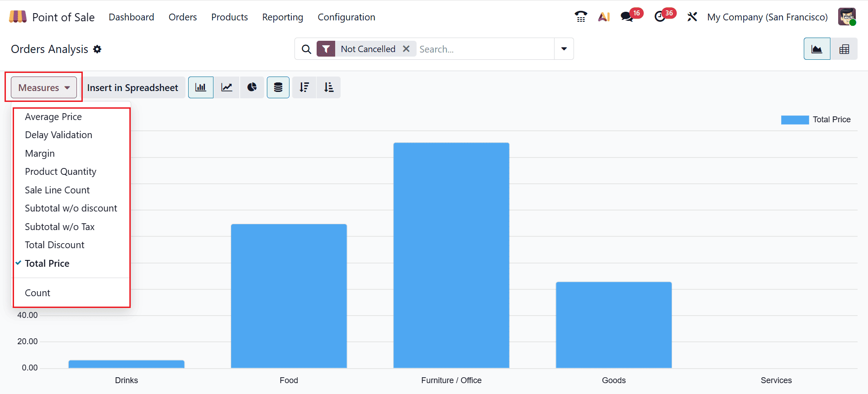Click the Point of Sale app logo
The width and height of the screenshot is (868, 394).
pos(18,17)
